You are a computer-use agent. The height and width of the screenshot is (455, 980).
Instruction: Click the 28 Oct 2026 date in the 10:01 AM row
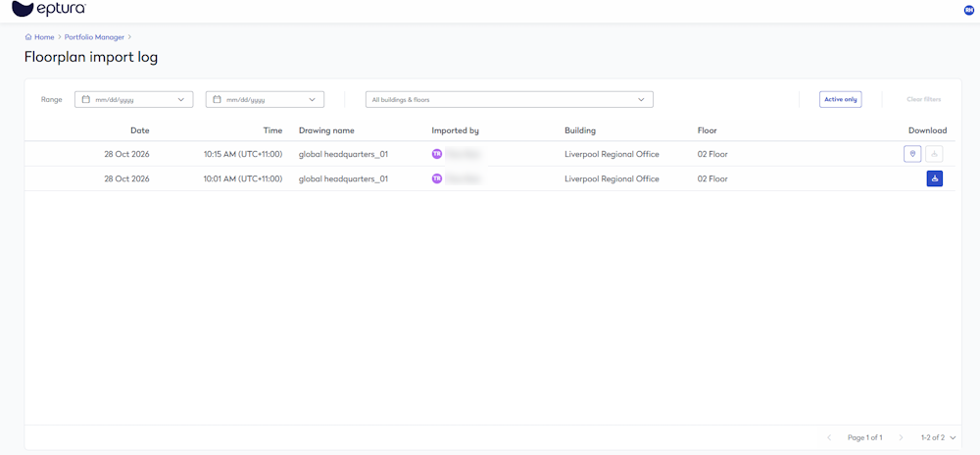point(126,178)
